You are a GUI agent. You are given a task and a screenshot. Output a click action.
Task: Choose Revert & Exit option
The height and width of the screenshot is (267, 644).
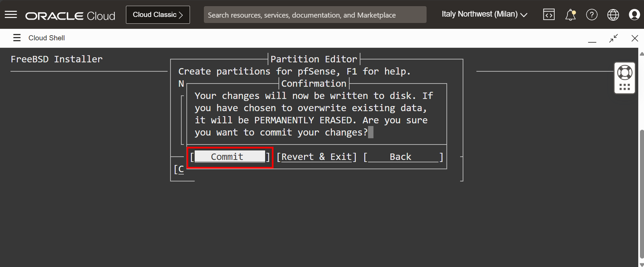[316, 157]
